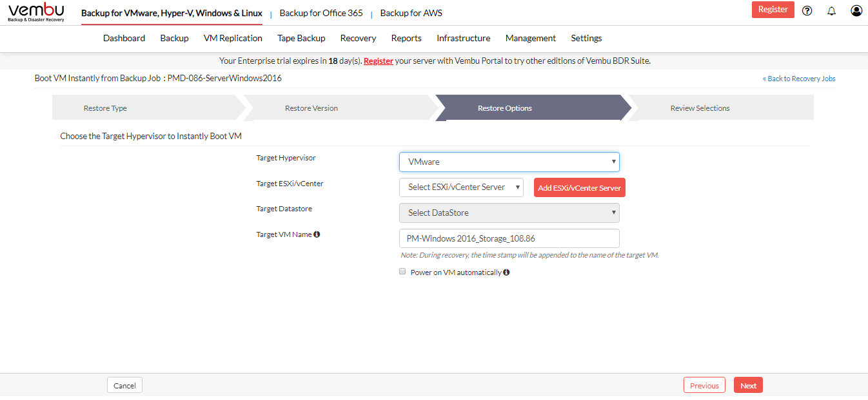The height and width of the screenshot is (400, 868).
Task: Open notifications bell icon
Action: (831, 10)
